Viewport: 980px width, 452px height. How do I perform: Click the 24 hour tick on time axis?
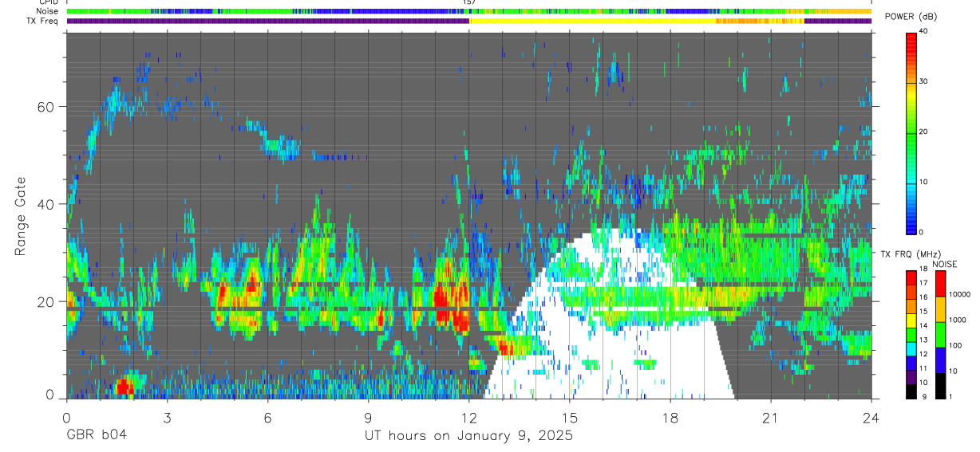(871, 417)
